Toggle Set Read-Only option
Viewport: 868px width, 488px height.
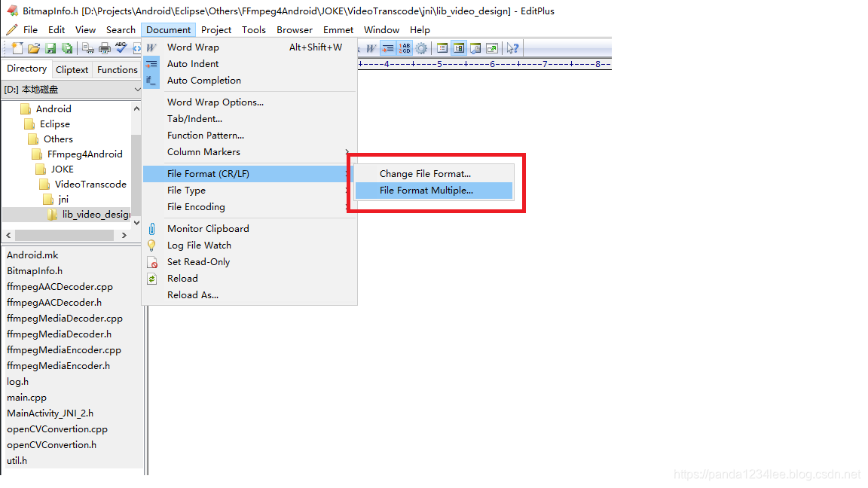click(249, 262)
